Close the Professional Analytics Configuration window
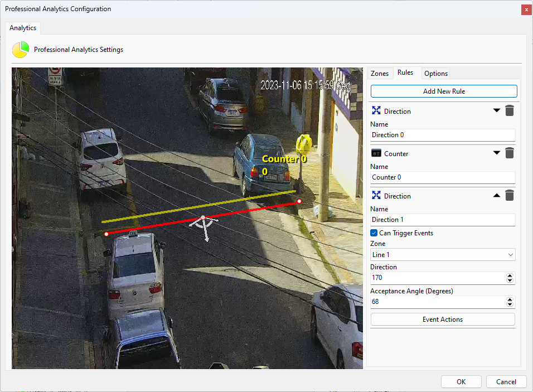This screenshot has height=392, width=533. point(526,9)
